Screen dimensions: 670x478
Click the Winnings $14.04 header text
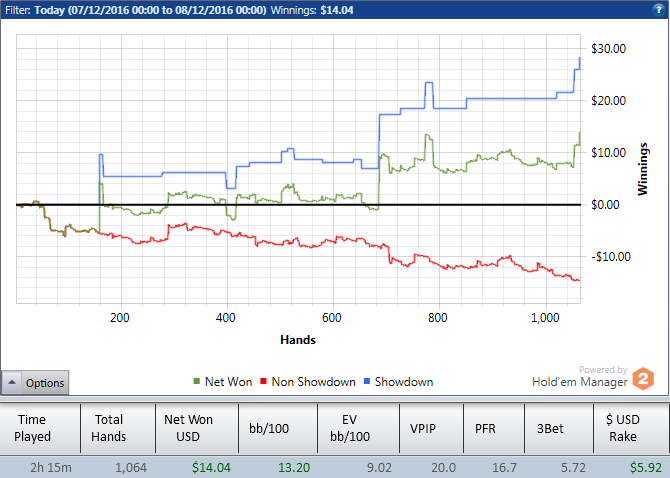click(x=312, y=10)
